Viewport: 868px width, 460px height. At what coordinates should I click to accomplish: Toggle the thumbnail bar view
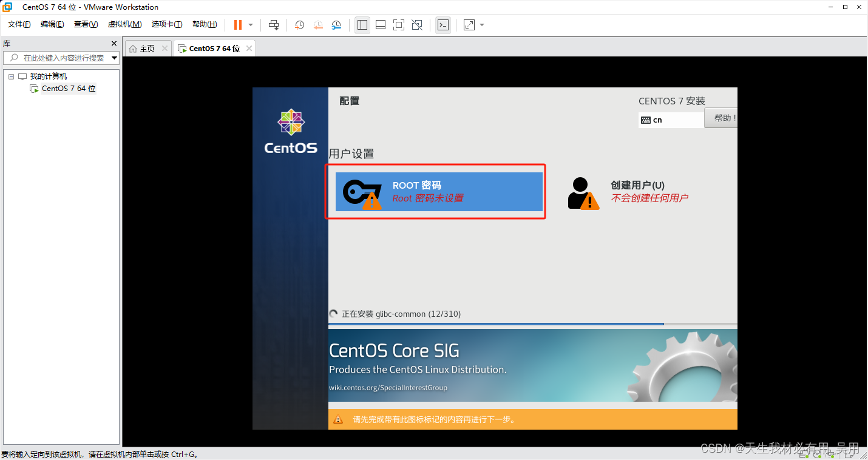click(x=381, y=25)
